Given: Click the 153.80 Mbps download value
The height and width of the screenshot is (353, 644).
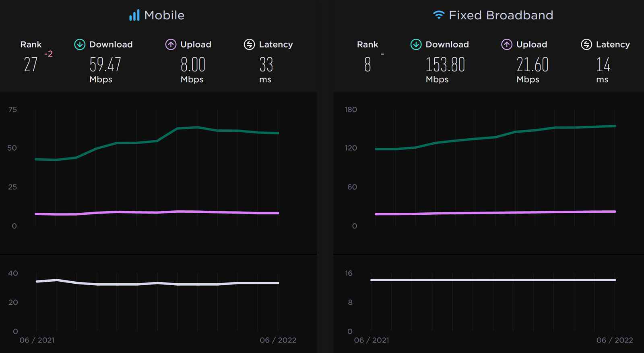Looking at the screenshot, I should [445, 64].
